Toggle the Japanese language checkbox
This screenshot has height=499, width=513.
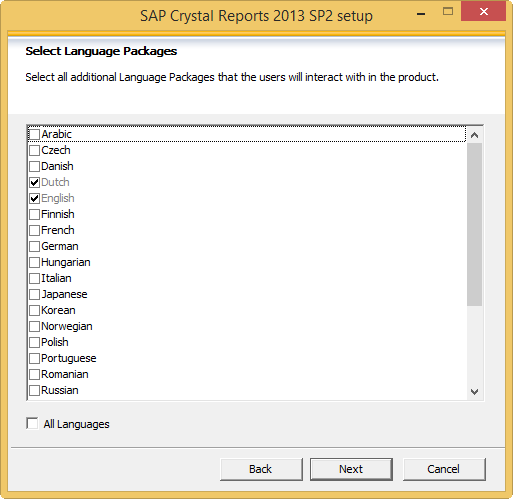pos(34,294)
